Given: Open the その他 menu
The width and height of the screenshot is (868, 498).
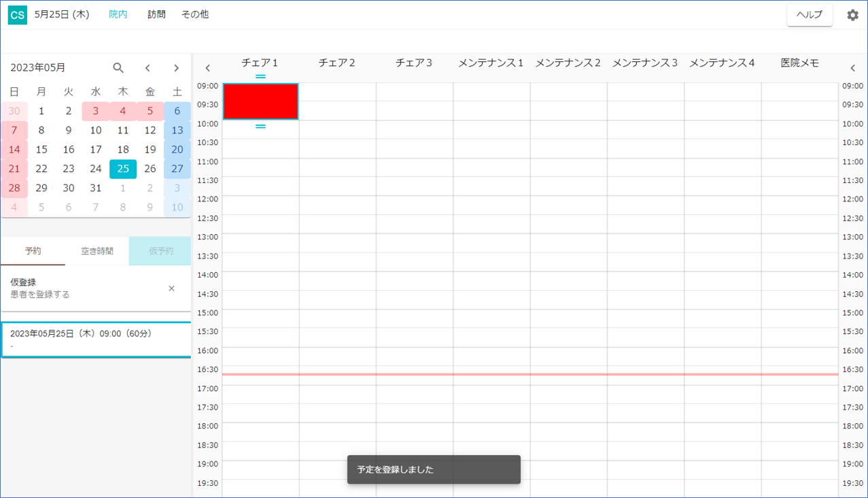Looking at the screenshot, I should (x=195, y=14).
